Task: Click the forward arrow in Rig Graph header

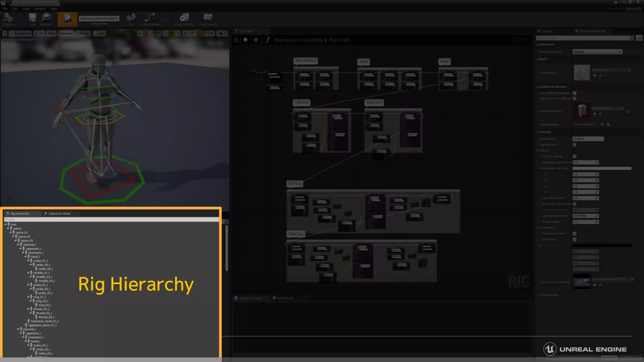Action: 256,40
